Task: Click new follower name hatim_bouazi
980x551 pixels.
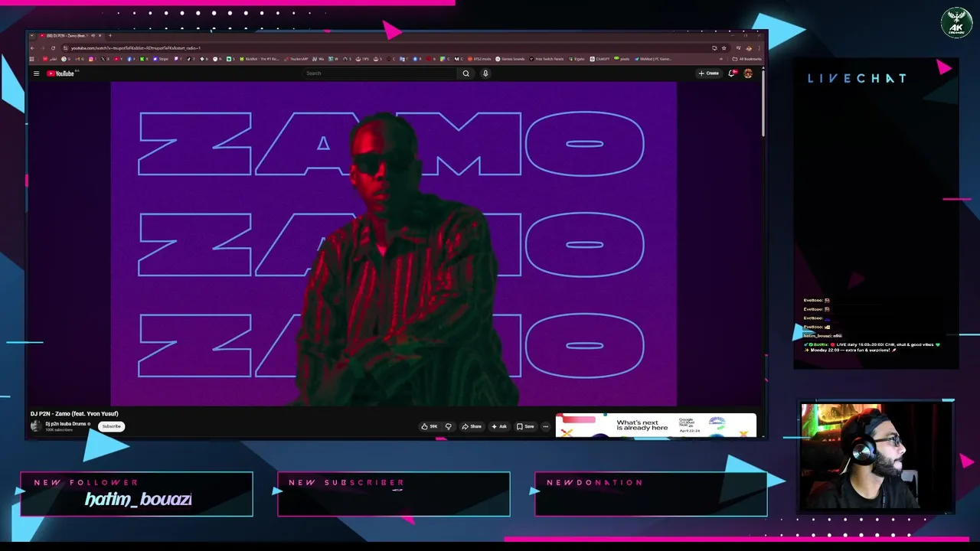Action: [138, 500]
